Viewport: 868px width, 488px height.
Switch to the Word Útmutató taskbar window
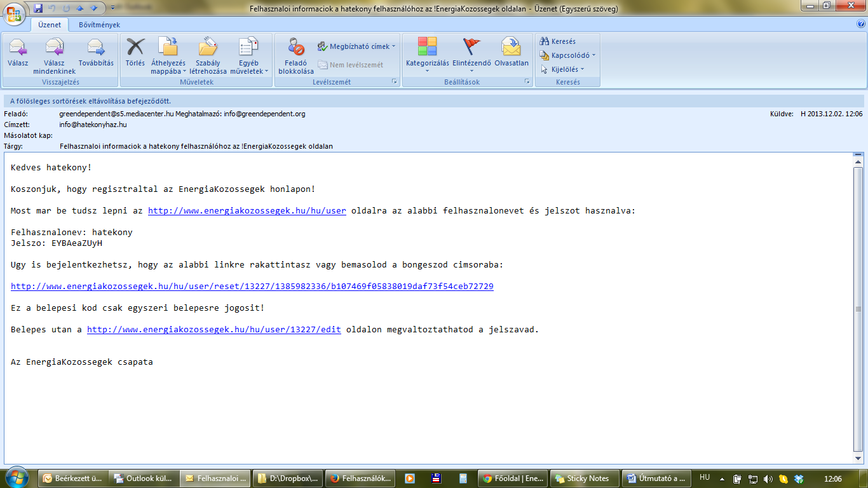pos(657,478)
